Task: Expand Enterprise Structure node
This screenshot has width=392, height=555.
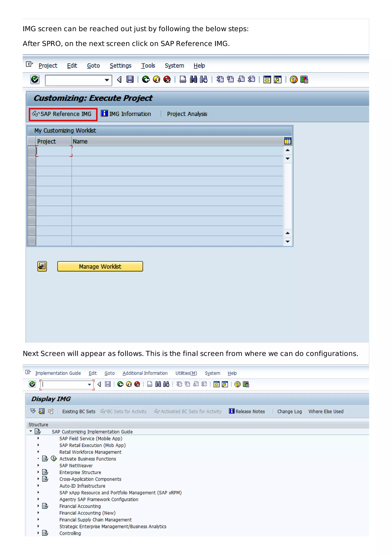Action: click(38, 472)
